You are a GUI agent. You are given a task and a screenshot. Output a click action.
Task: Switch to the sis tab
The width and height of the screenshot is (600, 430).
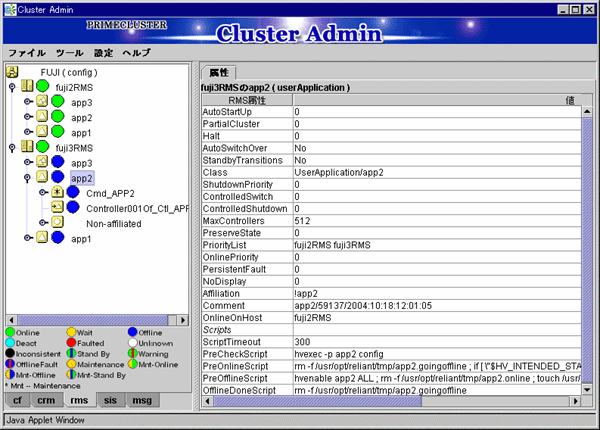(110, 400)
